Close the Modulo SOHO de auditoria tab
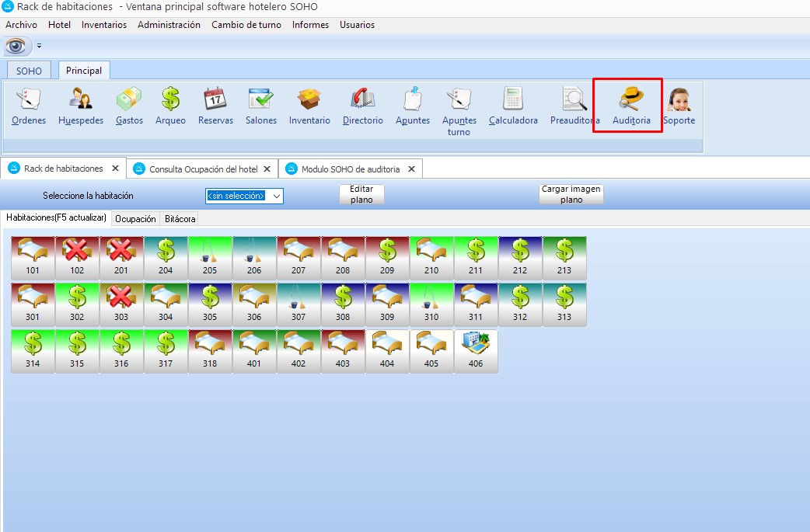Viewport: 810px width, 532px height. click(x=411, y=169)
